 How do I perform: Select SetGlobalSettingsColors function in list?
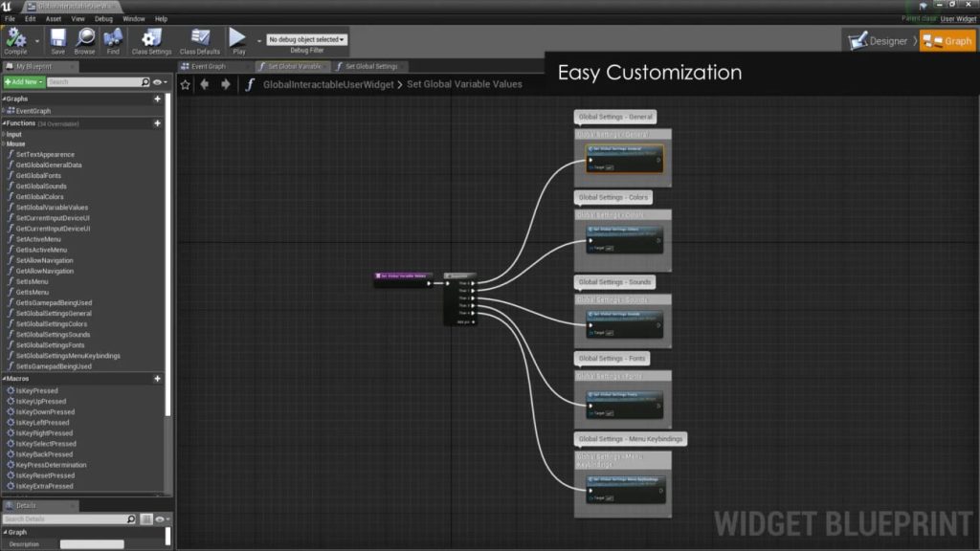[x=52, y=324]
